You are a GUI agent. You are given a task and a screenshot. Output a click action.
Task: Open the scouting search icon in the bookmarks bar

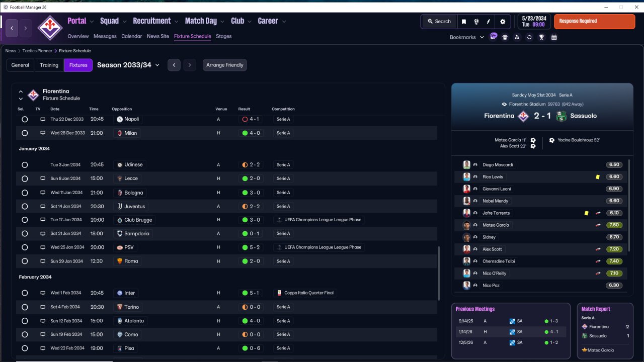[517, 37]
